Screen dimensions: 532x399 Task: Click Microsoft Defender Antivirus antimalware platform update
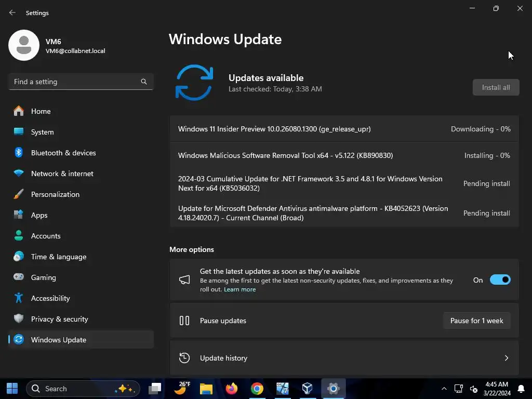pyautogui.click(x=344, y=213)
